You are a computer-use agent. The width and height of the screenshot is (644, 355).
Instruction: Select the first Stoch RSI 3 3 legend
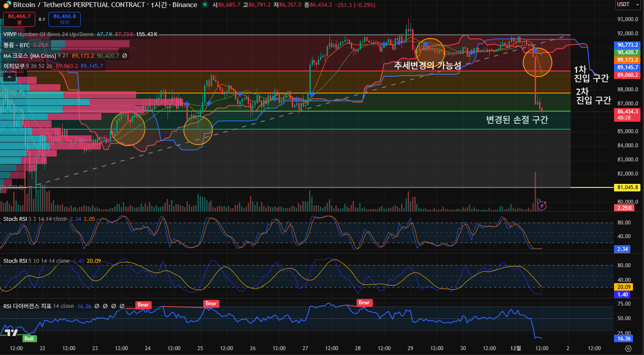16,219
